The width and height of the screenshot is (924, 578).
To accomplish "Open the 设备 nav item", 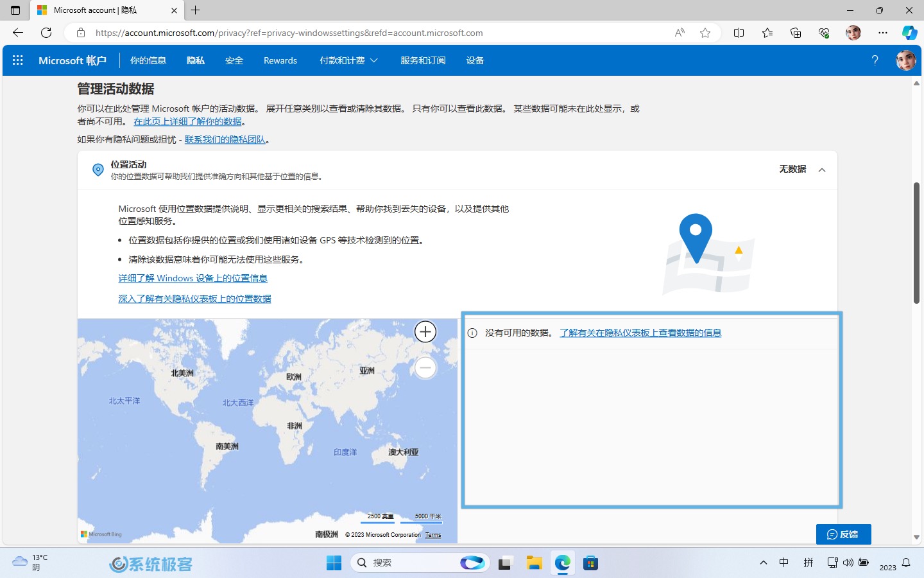I will [x=475, y=60].
